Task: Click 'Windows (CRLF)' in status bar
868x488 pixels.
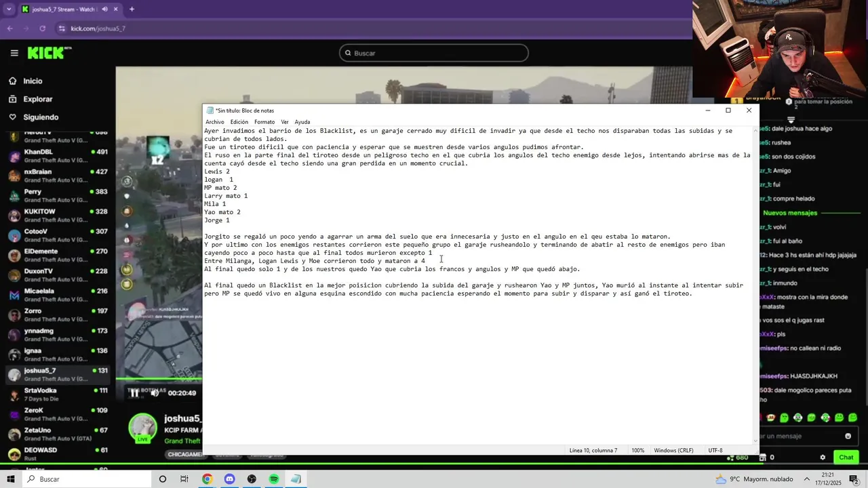Action: click(x=673, y=451)
